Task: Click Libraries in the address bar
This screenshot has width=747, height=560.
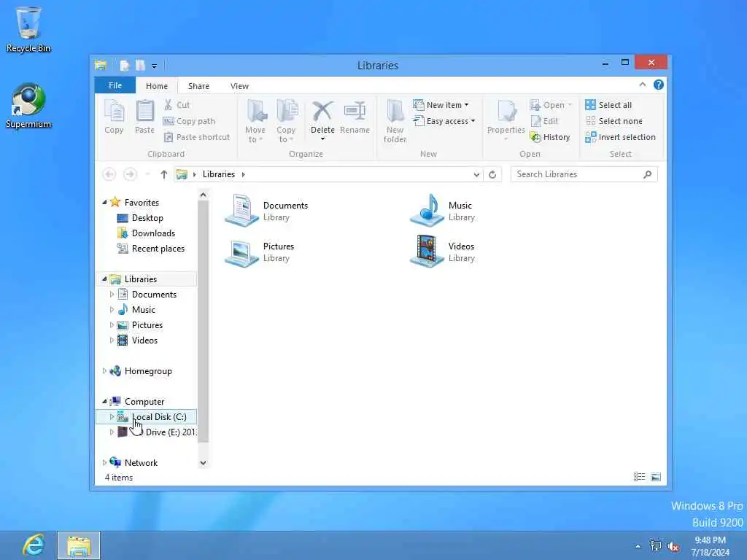Action: [219, 174]
